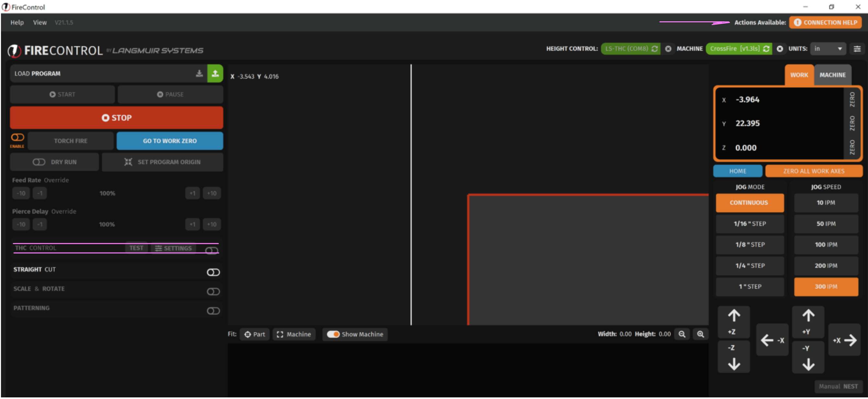Increase feed rate override by +10
The image size is (868, 399).
(212, 193)
